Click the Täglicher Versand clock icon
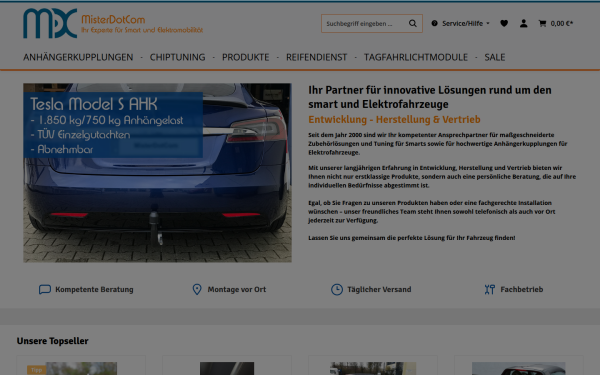 (x=337, y=289)
